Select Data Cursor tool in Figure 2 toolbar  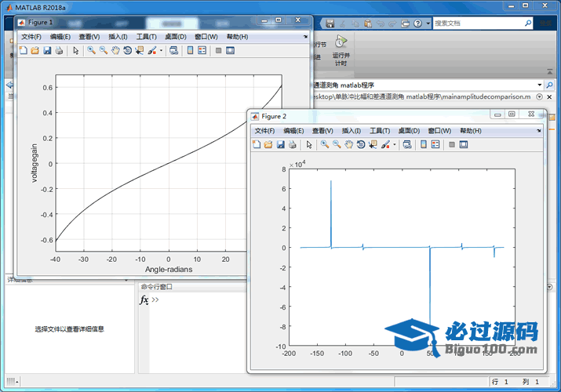click(x=373, y=144)
